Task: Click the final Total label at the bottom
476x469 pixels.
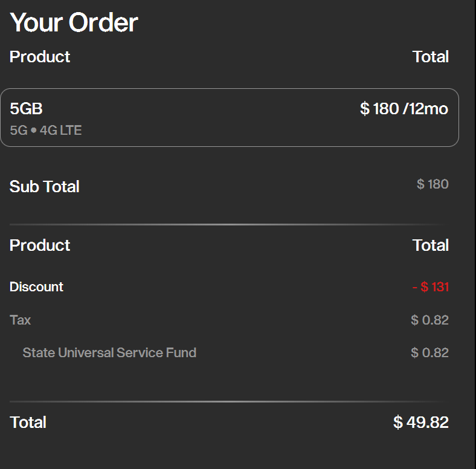Action: pyautogui.click(x=28, y=422)
